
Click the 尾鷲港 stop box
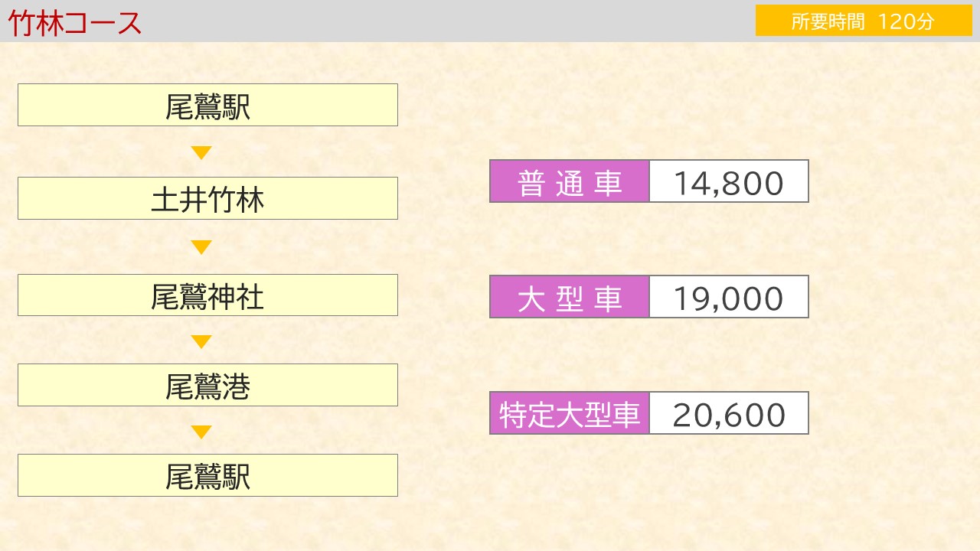pyautogui.click(x=207, y=385)
